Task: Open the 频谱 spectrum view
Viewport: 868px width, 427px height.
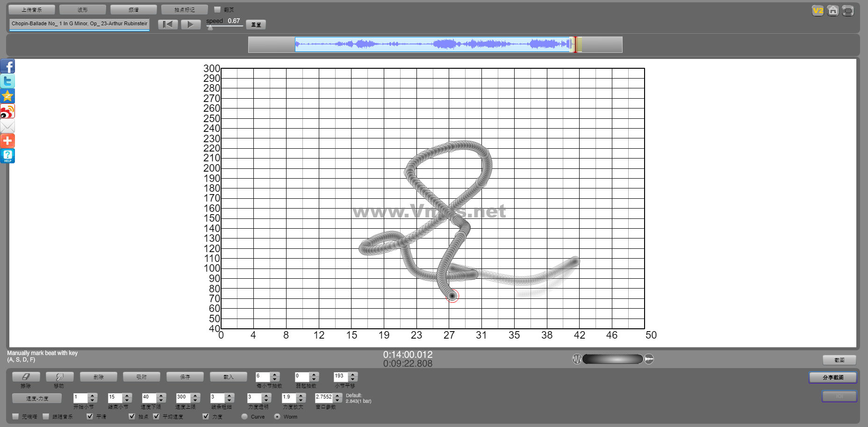Action: [133, 9]
